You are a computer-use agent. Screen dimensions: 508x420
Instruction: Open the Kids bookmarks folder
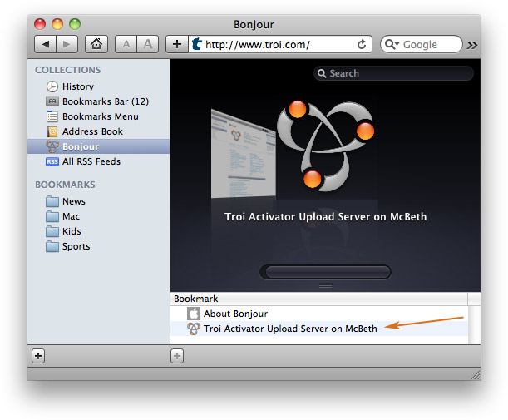pyautogui.click(x=98, y=231)
